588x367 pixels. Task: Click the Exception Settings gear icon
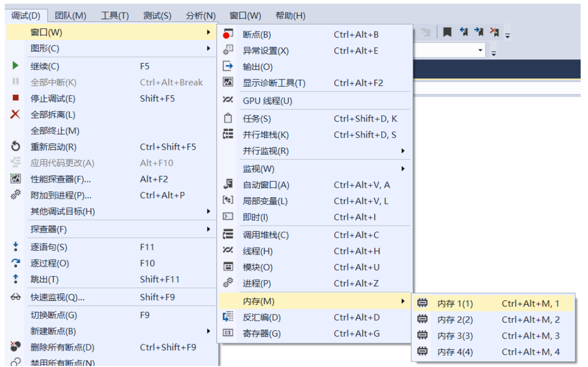tap(228, 50)
